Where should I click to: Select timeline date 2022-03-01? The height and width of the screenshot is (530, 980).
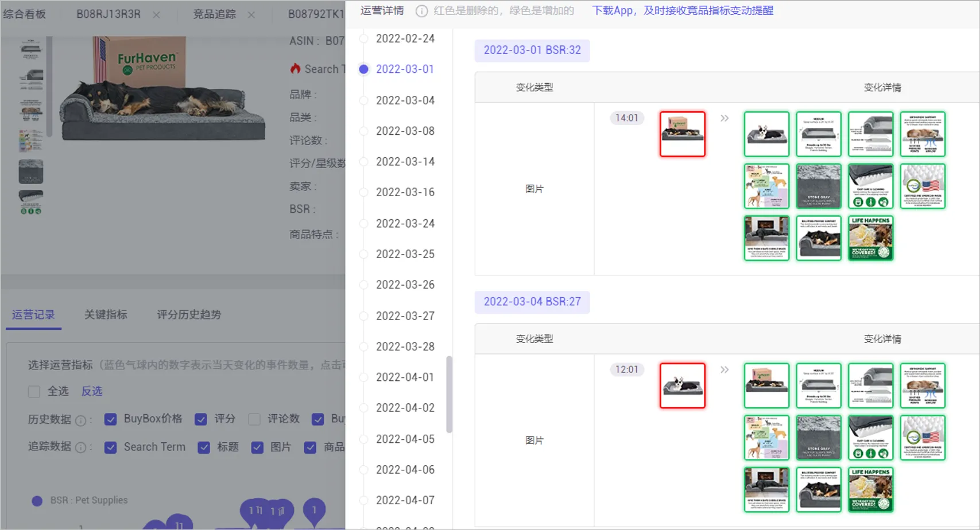[x=405, y=69]
